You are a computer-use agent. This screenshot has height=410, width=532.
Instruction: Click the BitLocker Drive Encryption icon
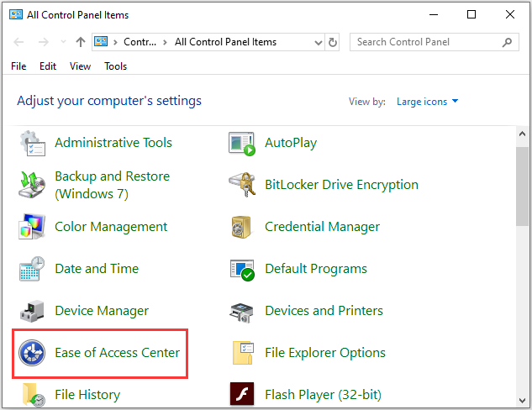[x=242, y=185]
